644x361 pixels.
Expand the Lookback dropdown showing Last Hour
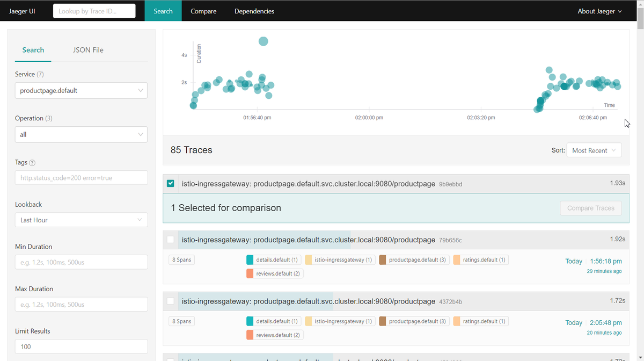(81, 220)
